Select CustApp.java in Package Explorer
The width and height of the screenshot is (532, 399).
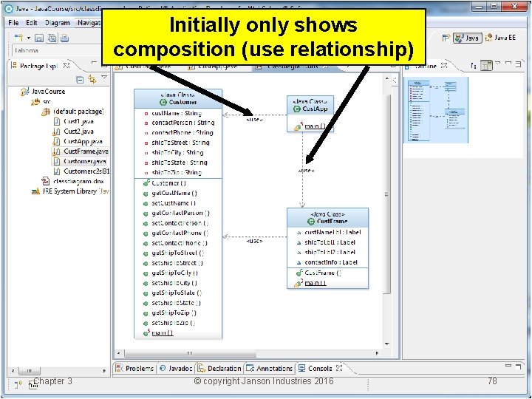tap(78, 141)
